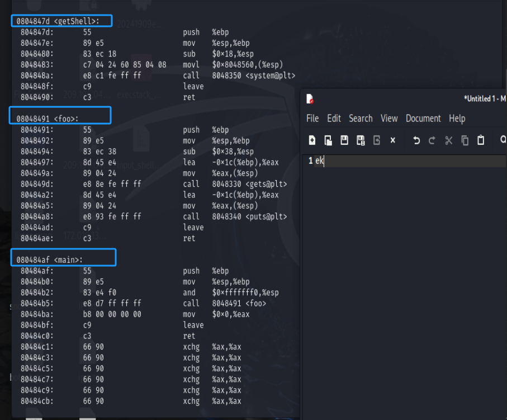Image resolution: width=507 pixels, height=420 pixels.
Task: Click address '80484c1:' xchg line
Action: pos(37,347)
